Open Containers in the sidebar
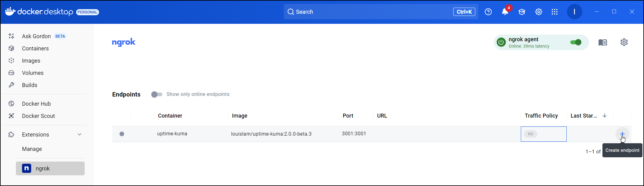644x186 pixels. click(35, 49)
